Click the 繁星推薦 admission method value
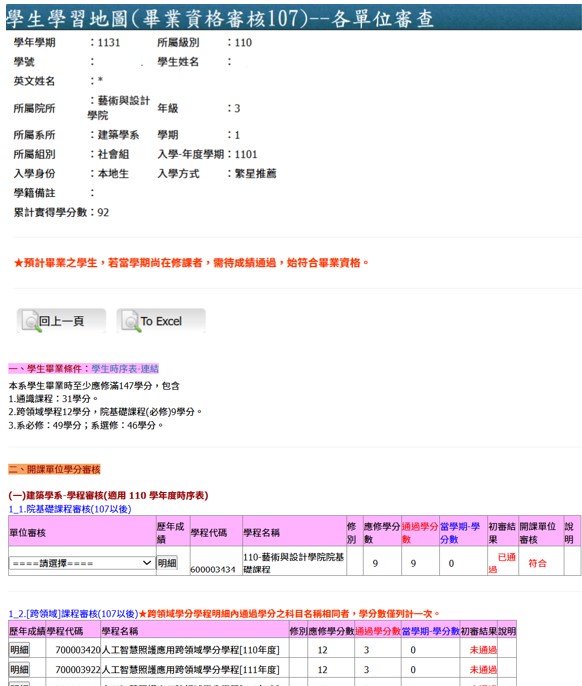 [256, 174]
